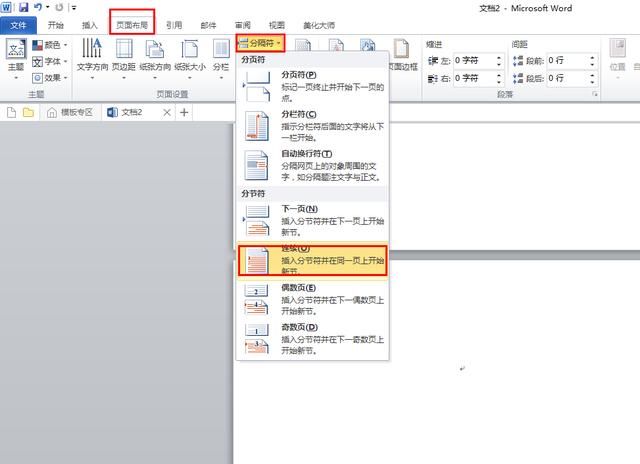Click the Save icon in quick access toolbar
640x464 pixels.
(x=24, y=7)
